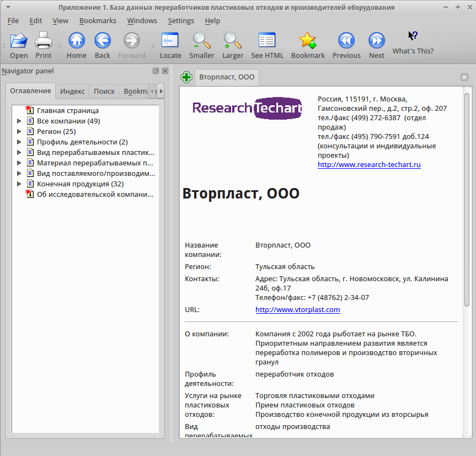Expand Вид поставляемого/производим... node

(19, 173)
